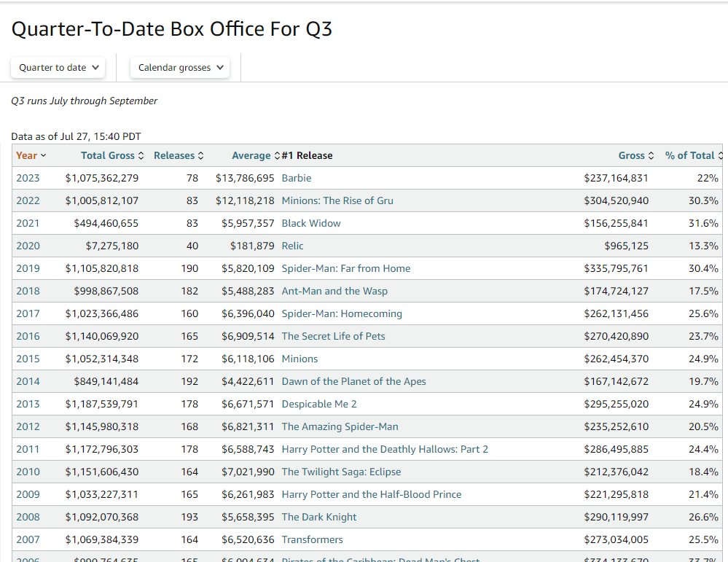The width and height of the screenshot is (728, 562).
Task: Sort table by Average column
Action: 256,155
